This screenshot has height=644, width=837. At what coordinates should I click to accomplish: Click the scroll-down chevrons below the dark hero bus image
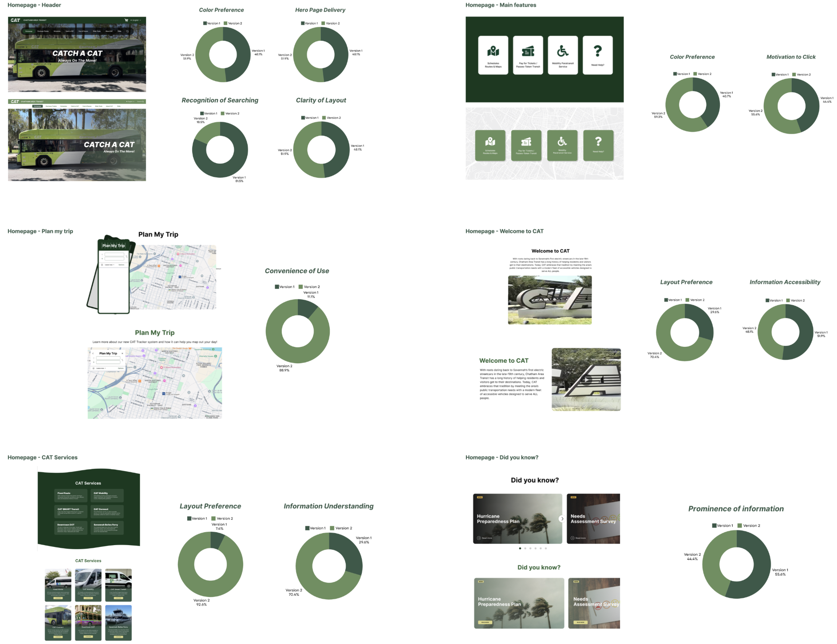click(x=77, y=88)
